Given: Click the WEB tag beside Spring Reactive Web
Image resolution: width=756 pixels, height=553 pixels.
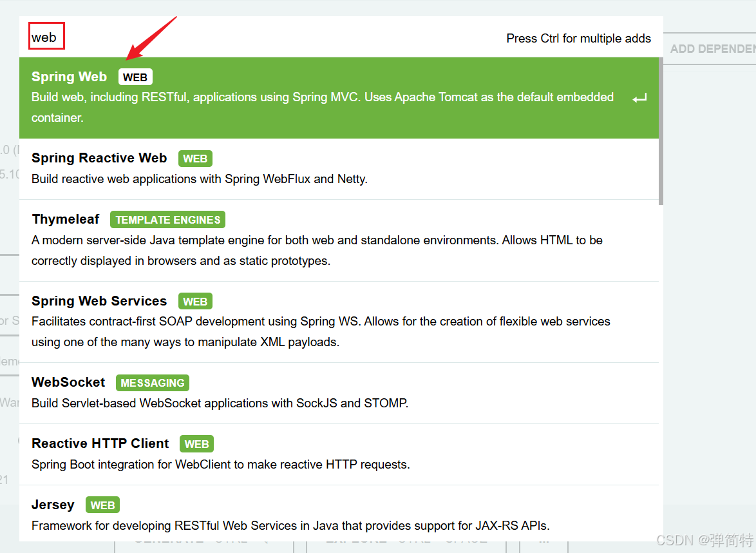Looking at the screenshot, I should [x=194, y=159].
